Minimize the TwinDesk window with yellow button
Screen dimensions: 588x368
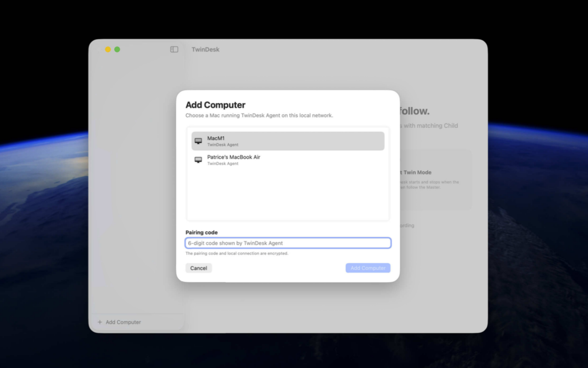click(x=108, y=49)
